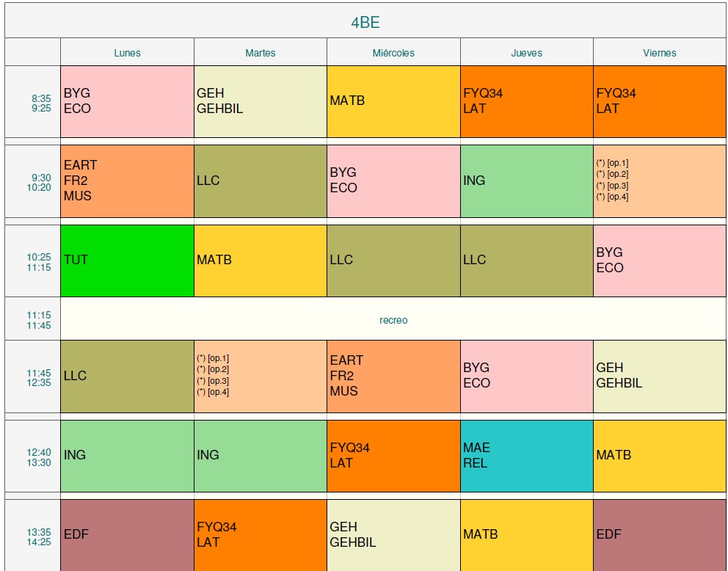Select Monday's EDF cell at 13:35
The width and height of the screenshot is (728, 571).
(127, 534)
